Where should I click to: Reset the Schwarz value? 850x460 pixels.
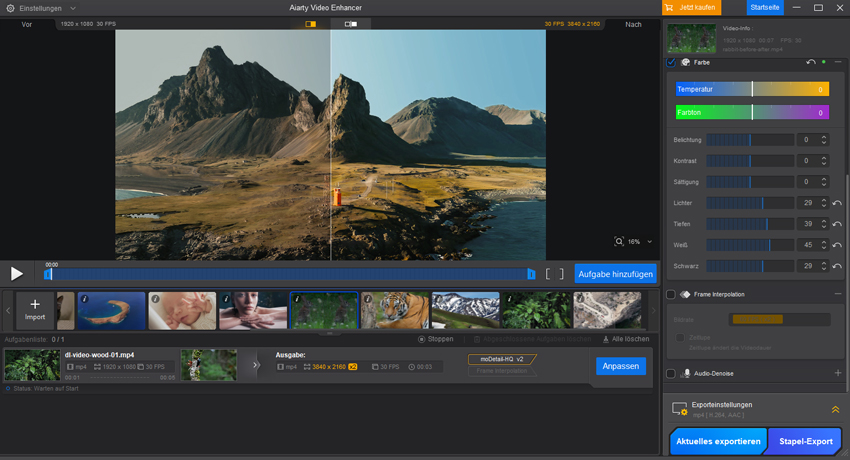click(x=837, y=267)
